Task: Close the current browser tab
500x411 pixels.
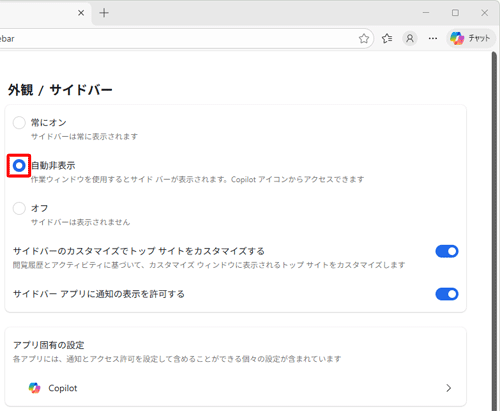Action: (x=81, y=13)
